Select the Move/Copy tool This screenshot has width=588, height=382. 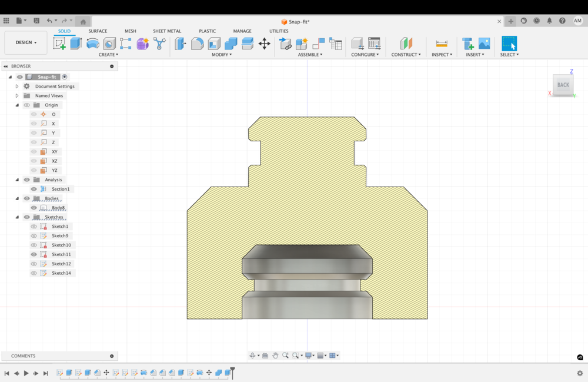(265, 44)
